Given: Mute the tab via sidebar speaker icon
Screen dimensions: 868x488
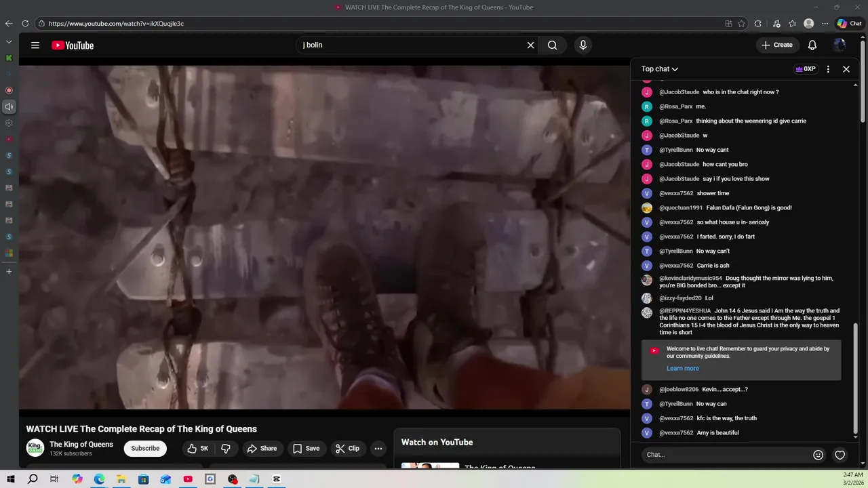Looking at the screenshot, I should tap(9, 106).
